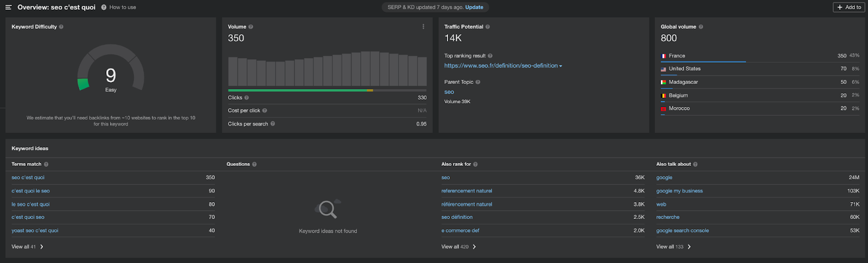Expand the top ranking result URL dropdown

(x=560, y=66)
